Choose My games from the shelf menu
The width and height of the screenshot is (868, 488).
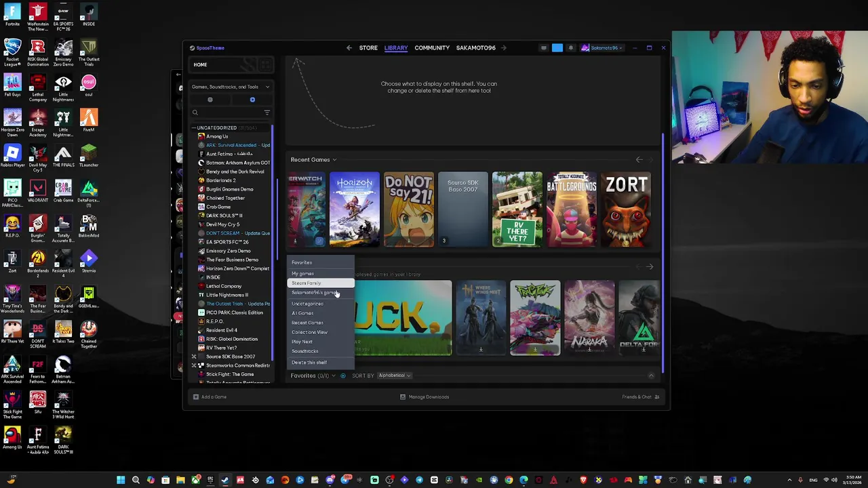(x=321, y=274)
